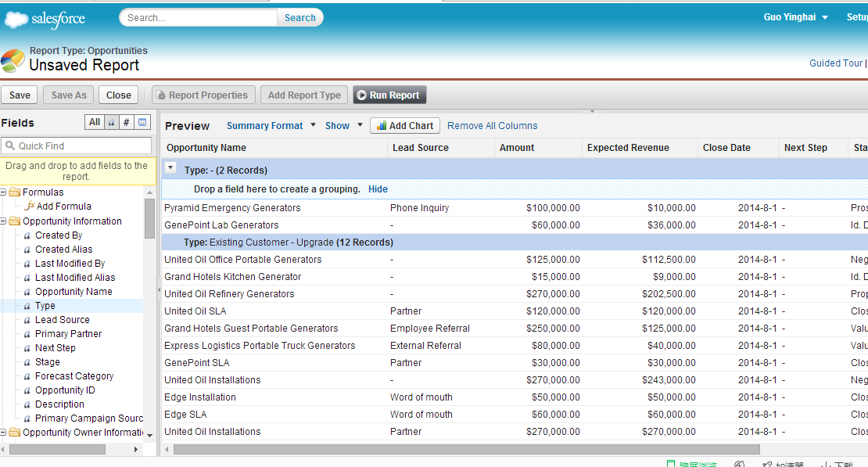Screen dimensions: 868x467
Task: Close the report builder
Action: coord(118,95)
